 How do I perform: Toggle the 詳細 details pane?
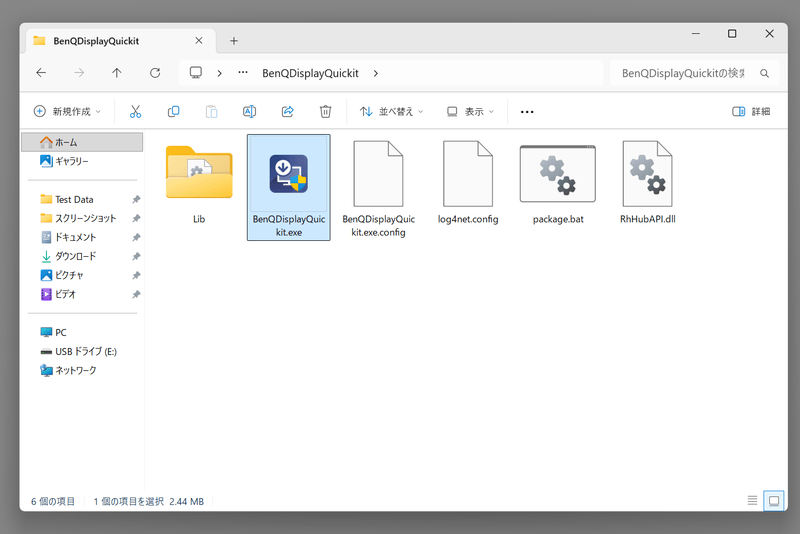click(x=751, y=111)
